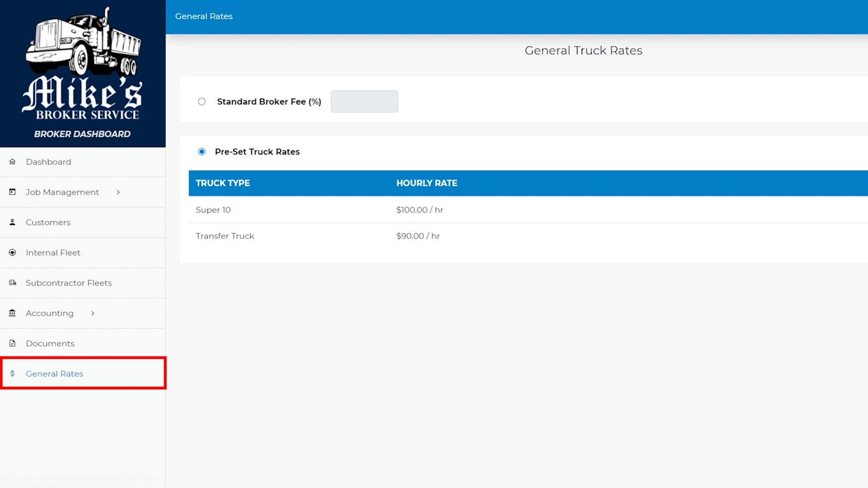Click the Documents file icon
This screenshot has width=868, height=488.
[x=12, y=343]
